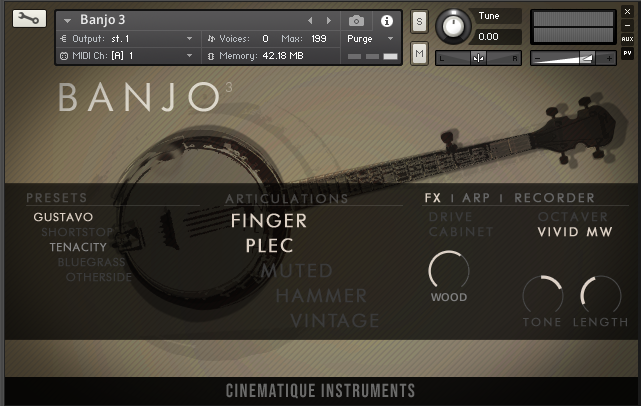
Task: Enable the DRIVE effect
Action: pos(450,217)
